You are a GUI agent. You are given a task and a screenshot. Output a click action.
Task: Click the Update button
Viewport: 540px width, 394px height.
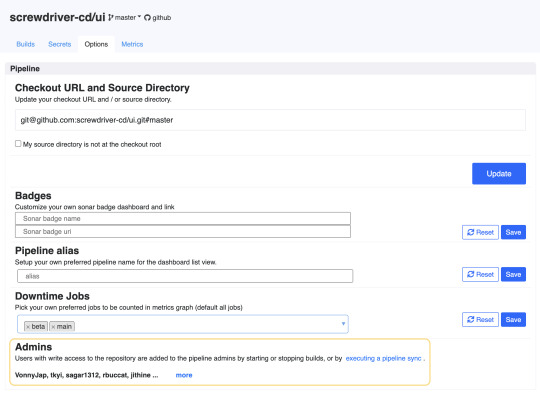(x=499, y=174)
